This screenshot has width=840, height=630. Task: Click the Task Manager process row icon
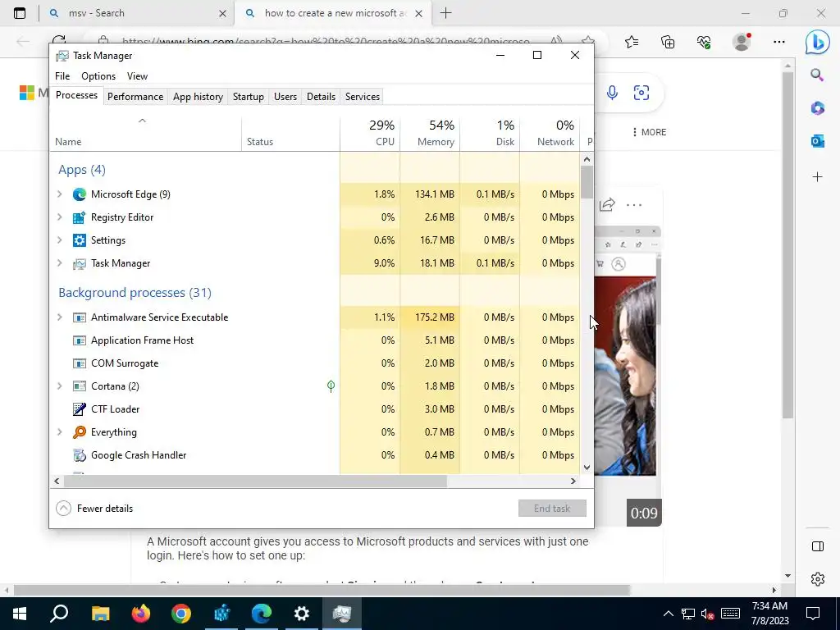click(80, 263)
